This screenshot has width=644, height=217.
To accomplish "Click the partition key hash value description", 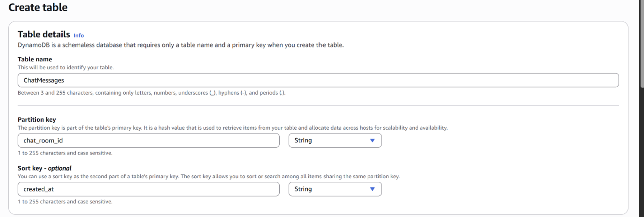I will click(x=233, y=128).
